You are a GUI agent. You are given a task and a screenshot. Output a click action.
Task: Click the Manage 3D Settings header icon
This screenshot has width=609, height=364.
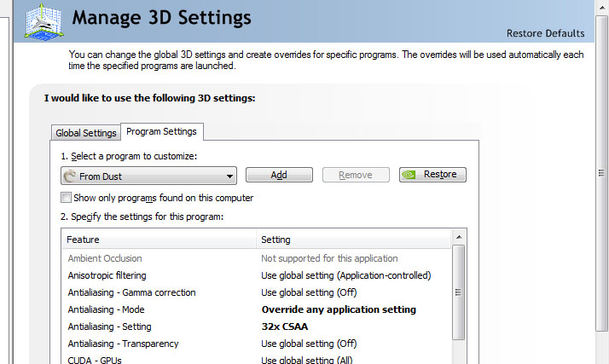pyautogui.click(x=43, y=21)
